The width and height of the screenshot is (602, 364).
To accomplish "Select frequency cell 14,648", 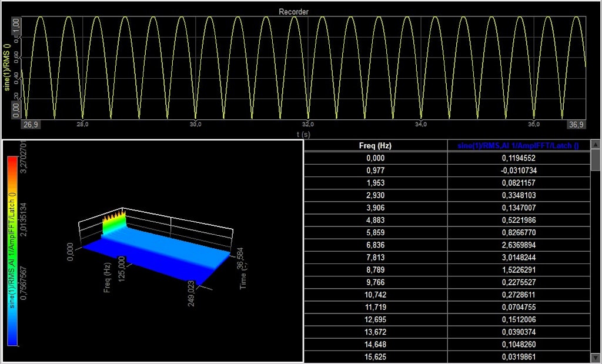I will 376,345.
